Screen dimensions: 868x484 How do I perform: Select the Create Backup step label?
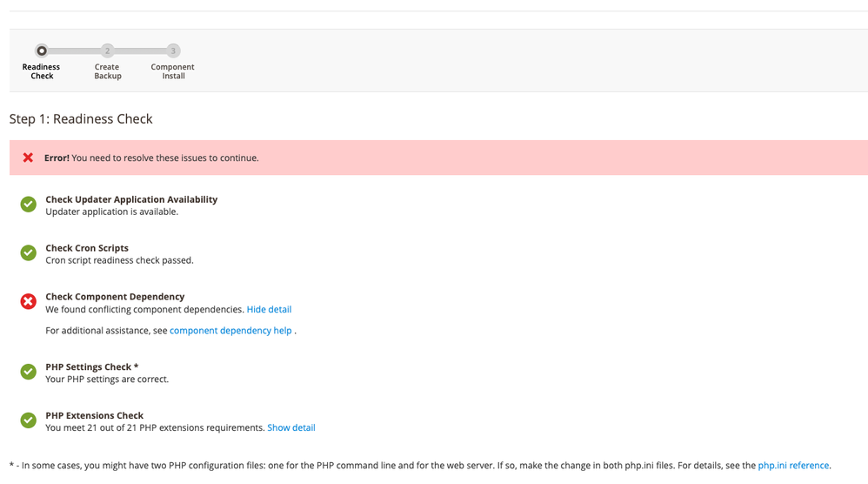107,71
